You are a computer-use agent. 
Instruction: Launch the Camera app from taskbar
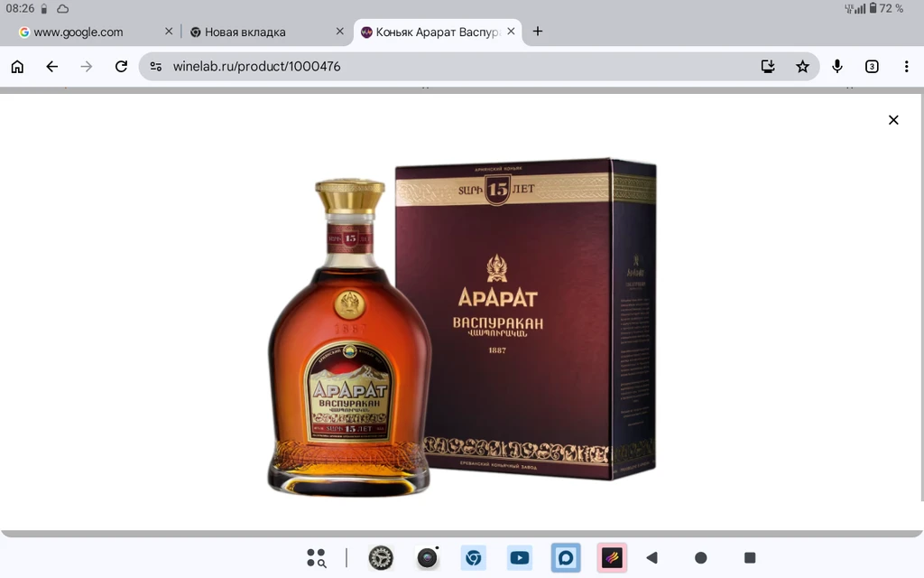click(x=427, y=558)
